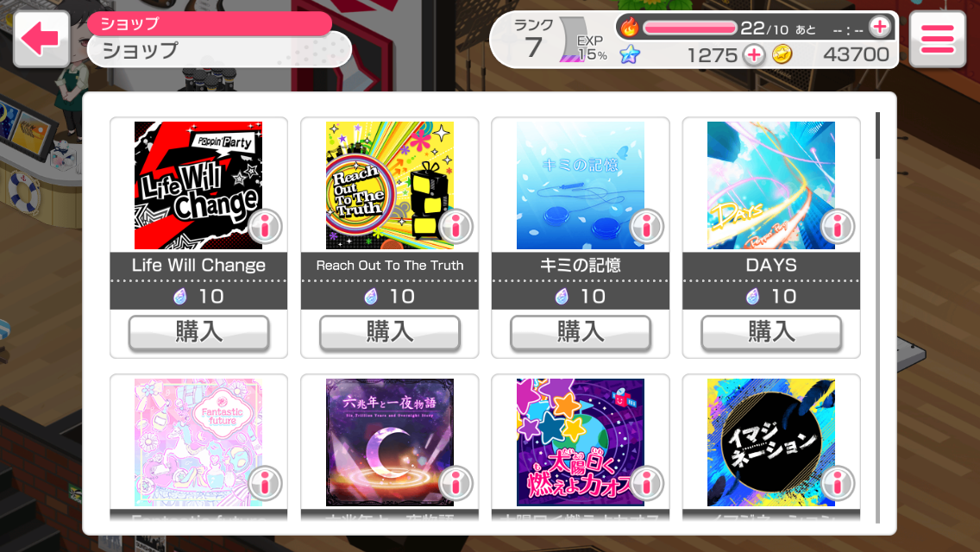Select the 太陽曰く燃えよカオス jacket thumbnail
The image size is (980, 552).
[x=581, y=442]
